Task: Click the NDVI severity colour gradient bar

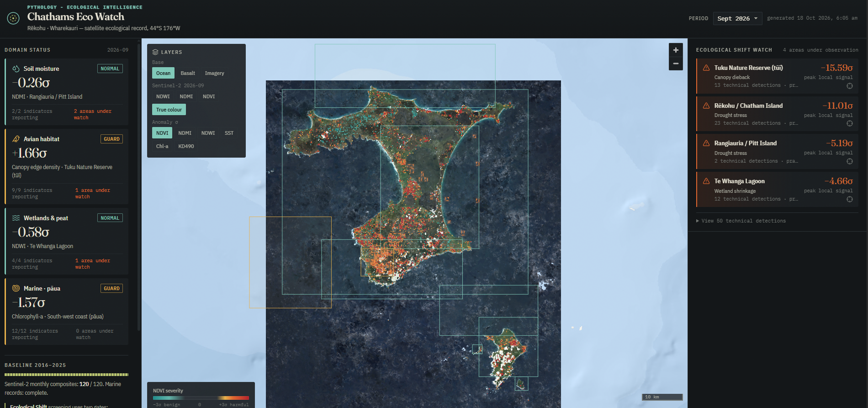Action: [x=201, y=398]
